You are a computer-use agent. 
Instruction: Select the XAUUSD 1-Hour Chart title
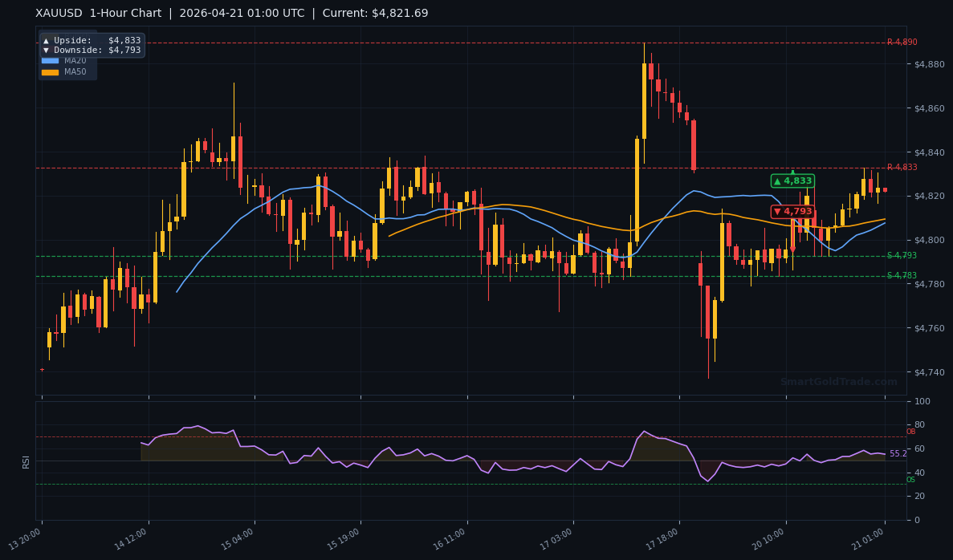pos(96,13)
